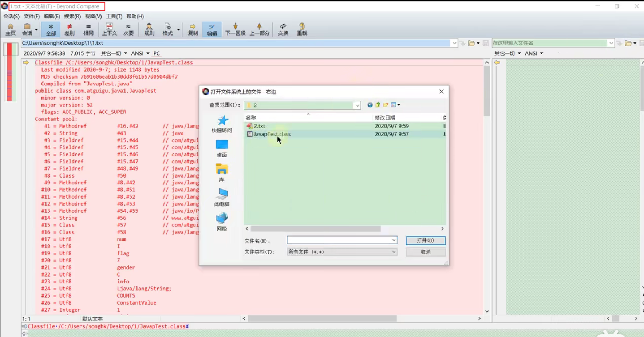Expand the 会话 toolbar dropdown arrow
Viewport: 644px width, 337px height.
[x=36, y=30]
